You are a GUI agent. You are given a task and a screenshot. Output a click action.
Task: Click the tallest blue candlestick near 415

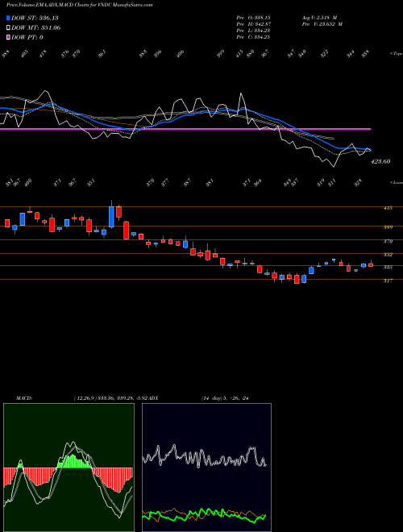111,216
